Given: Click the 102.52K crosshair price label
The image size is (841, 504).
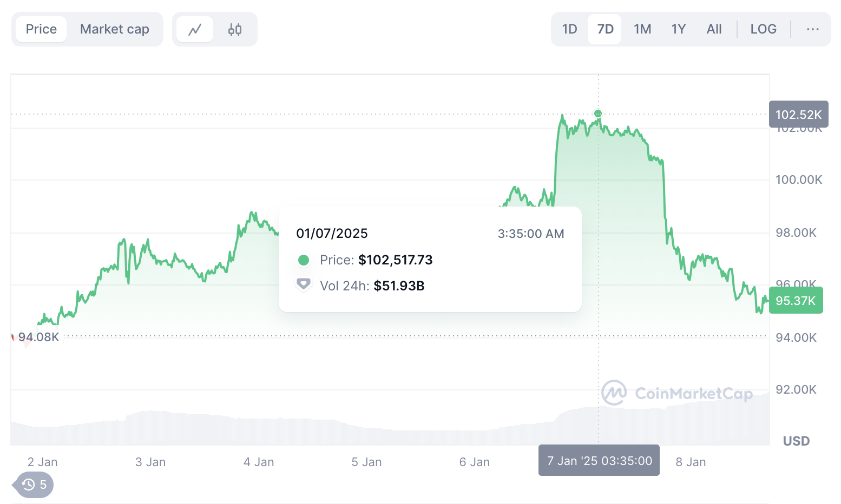Looking at the screenshot, I should tap(798, 114).
